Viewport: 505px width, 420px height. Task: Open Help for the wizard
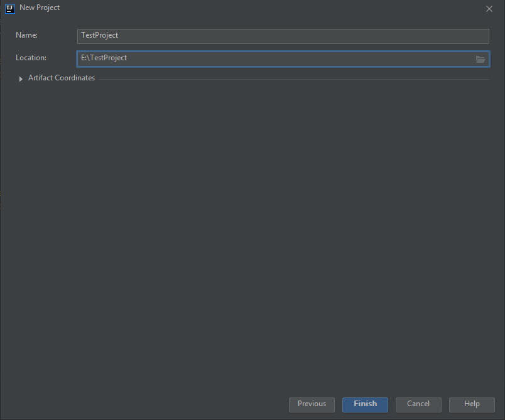coord(472,404)
